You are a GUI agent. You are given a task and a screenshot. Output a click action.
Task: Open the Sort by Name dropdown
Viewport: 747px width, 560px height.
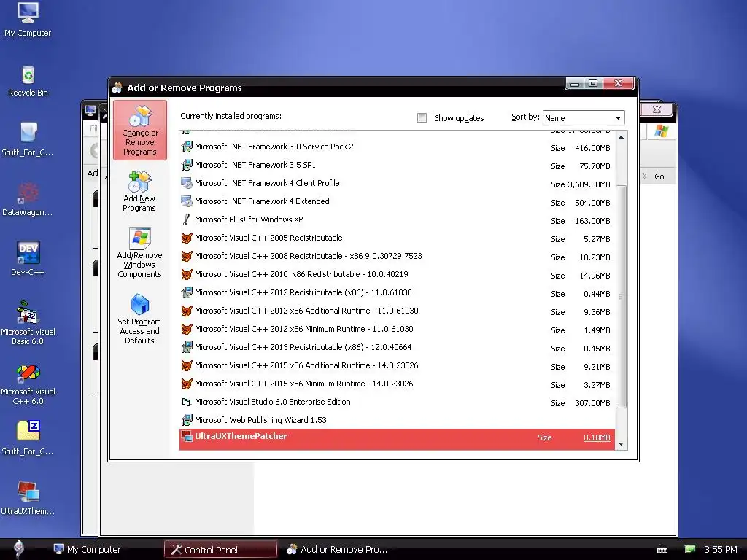[584, 117]
